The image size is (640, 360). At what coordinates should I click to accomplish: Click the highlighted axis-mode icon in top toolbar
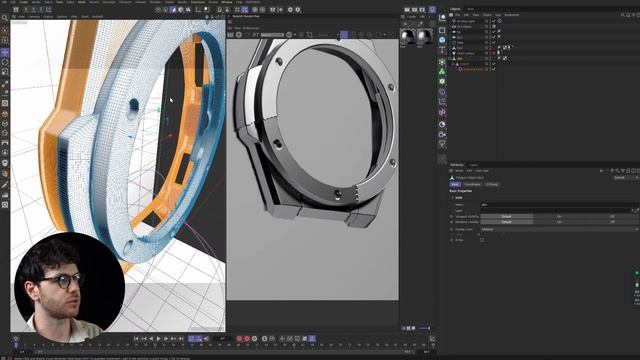(x=173, y=9)
